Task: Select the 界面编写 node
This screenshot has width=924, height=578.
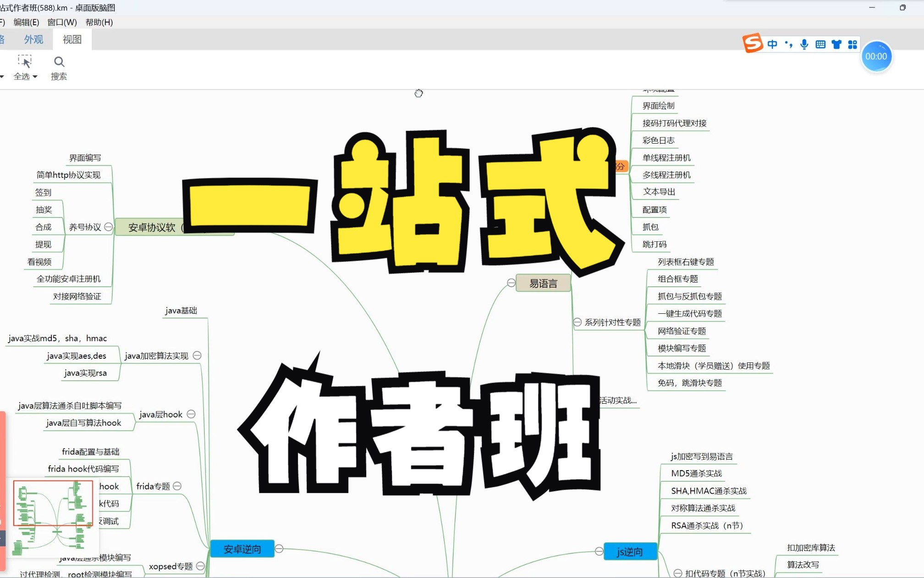Action: (x=85, y=158)
